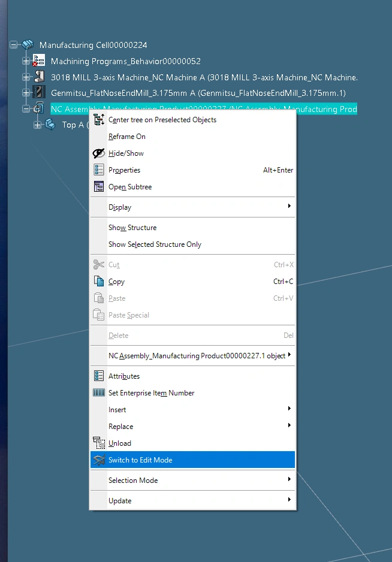Expand the 3018 MILL 3-axis Machine node
The image size is (392, 562).
coord(26,77)
